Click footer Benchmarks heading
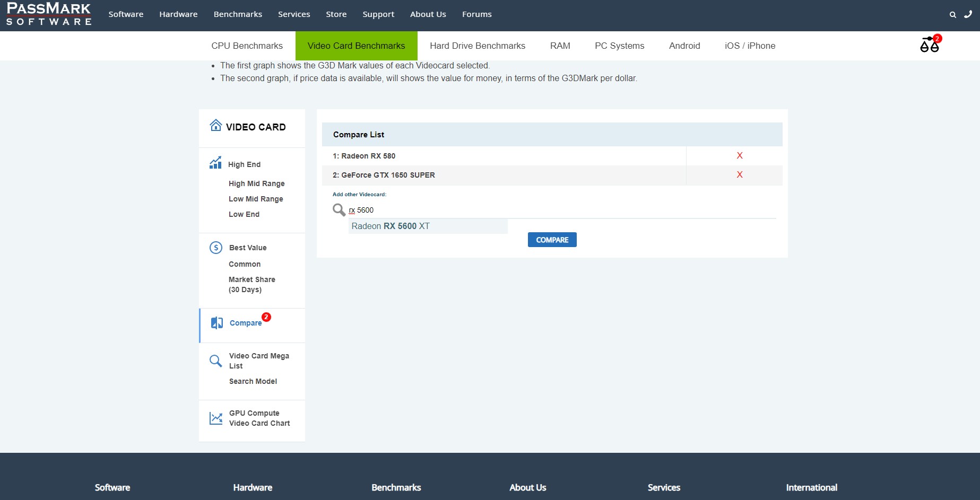 (396, 487)
